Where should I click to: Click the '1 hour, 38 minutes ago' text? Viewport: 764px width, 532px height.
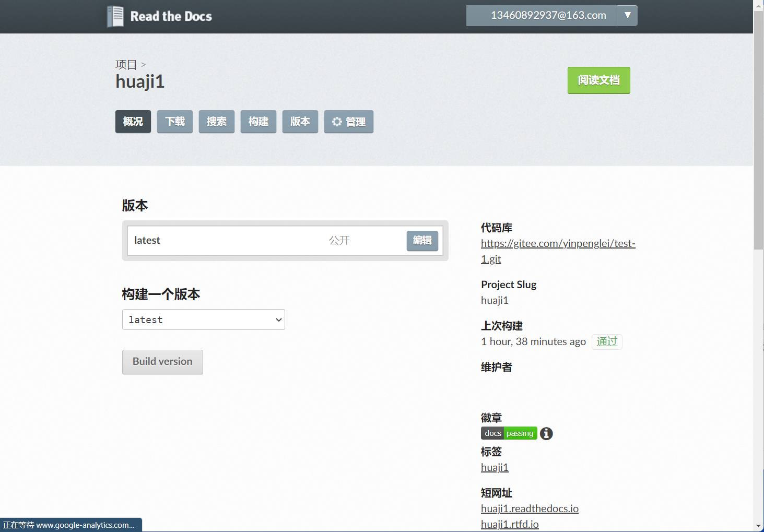point(533,341)
